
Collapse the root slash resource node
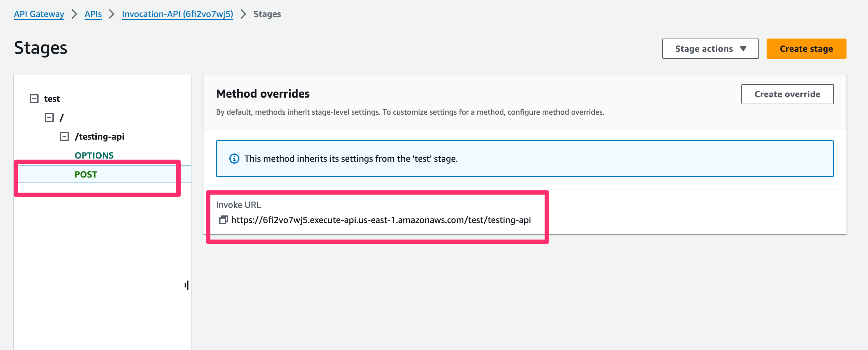(49, 118)
